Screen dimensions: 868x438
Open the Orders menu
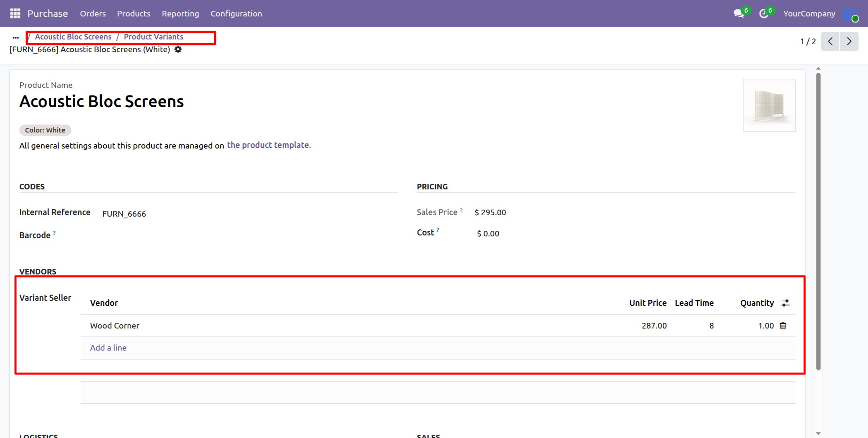[93, 14]
